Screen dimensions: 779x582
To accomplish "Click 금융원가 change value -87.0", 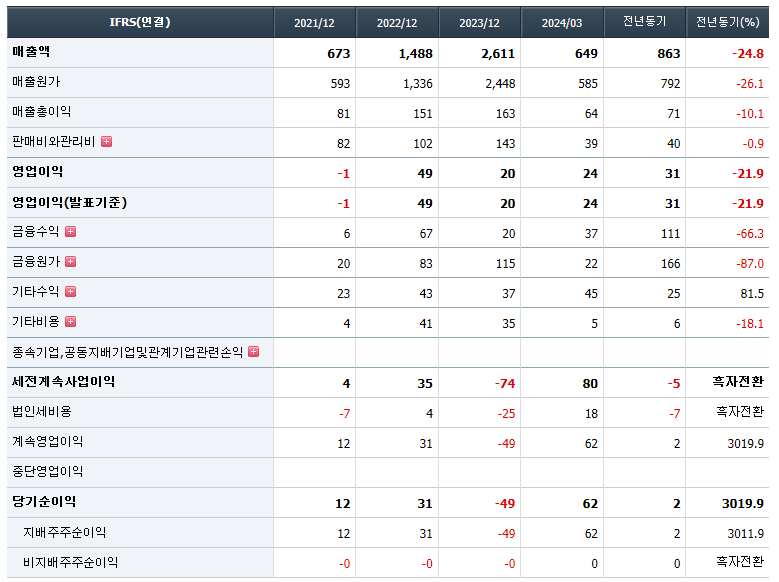I will [750, 263].
